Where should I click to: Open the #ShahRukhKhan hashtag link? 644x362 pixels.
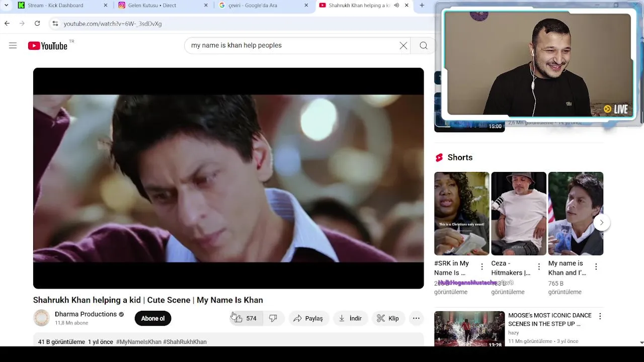point(185,342)
